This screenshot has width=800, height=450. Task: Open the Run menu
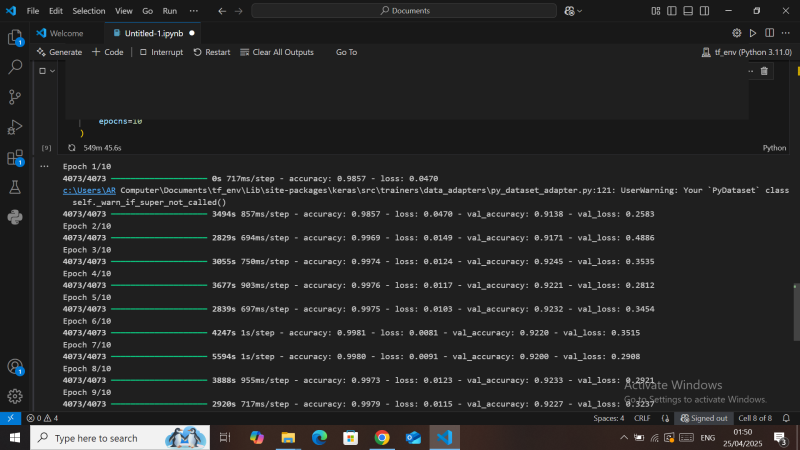169,11
